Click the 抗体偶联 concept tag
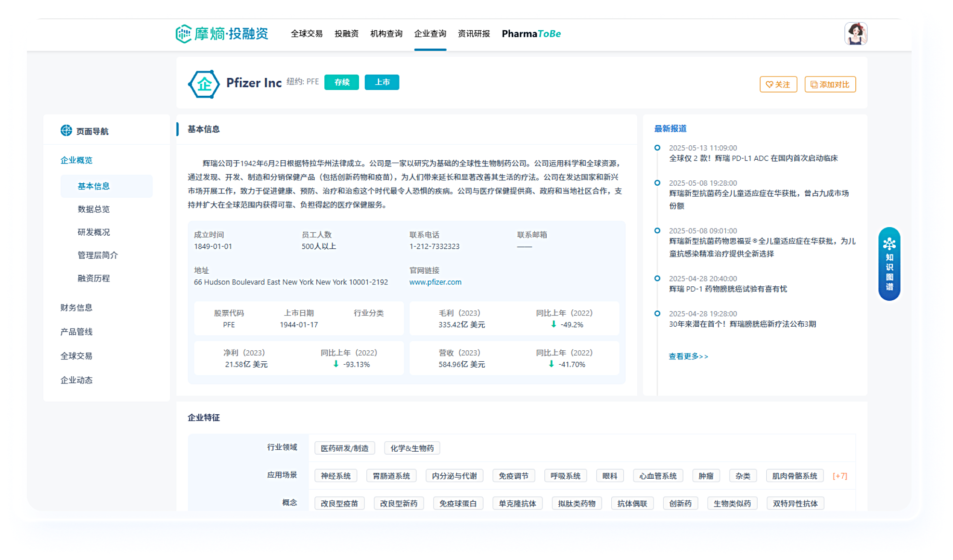 point(632,504)
